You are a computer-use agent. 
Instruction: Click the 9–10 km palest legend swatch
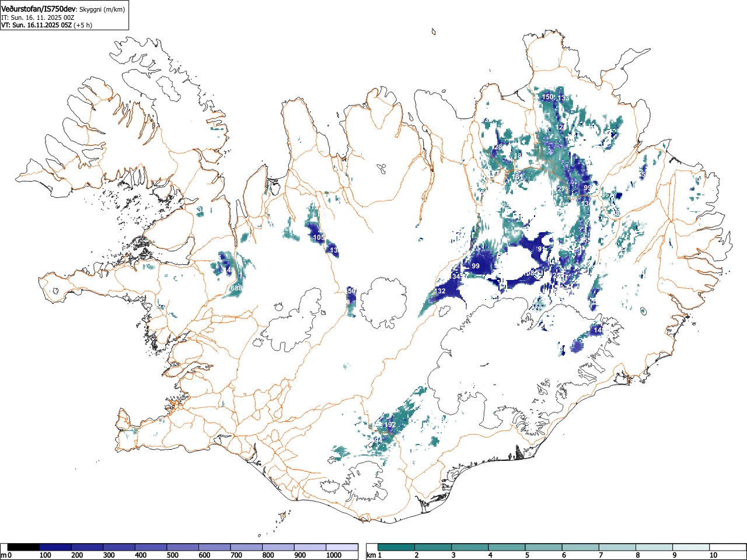[691, 547]
